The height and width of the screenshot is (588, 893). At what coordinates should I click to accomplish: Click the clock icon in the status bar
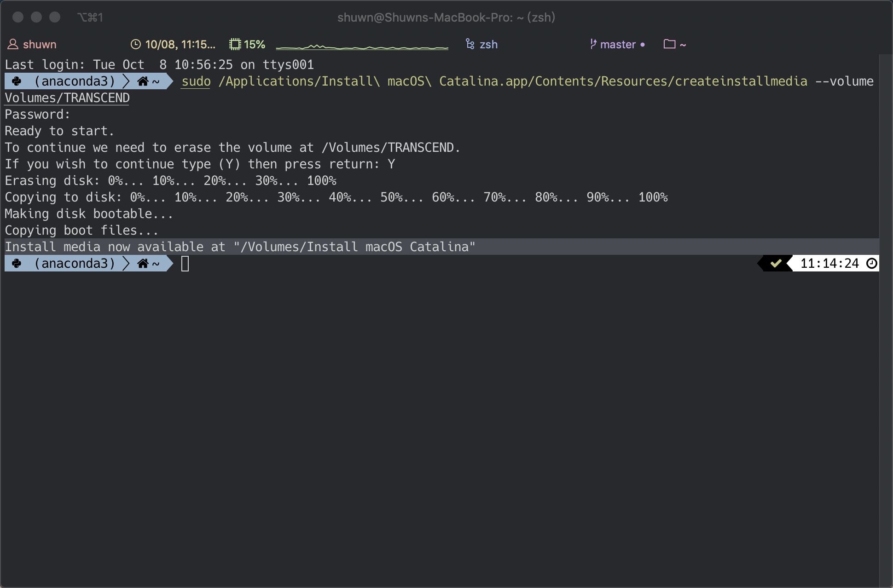click(136, 44)
